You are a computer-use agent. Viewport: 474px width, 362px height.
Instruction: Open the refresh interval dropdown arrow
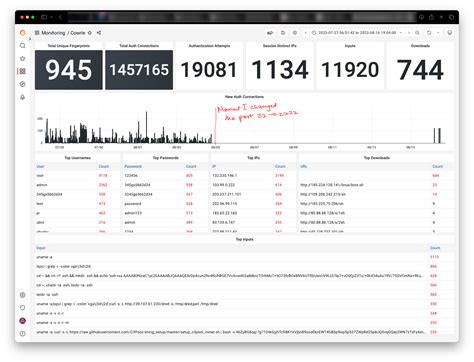438,33
